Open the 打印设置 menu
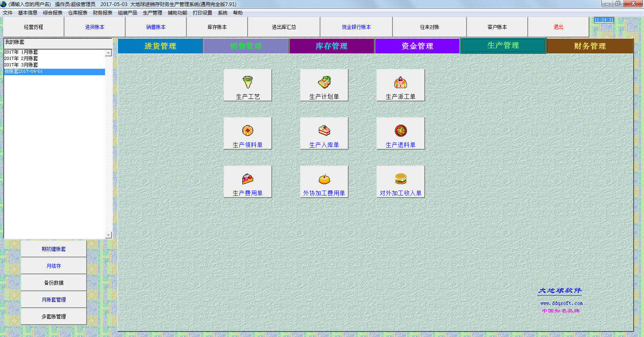The width and height of the screenshot is (644, 337). point(202,13)
